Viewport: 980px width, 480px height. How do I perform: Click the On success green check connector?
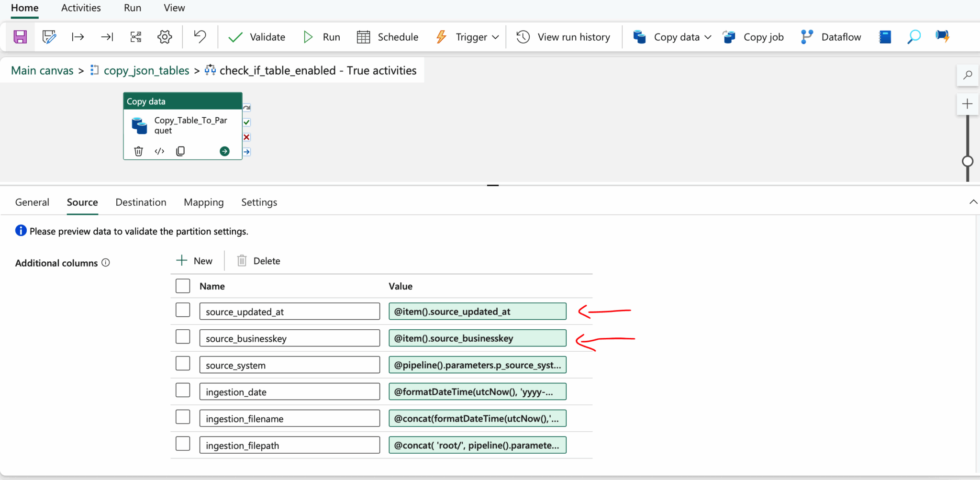[246, 122]
